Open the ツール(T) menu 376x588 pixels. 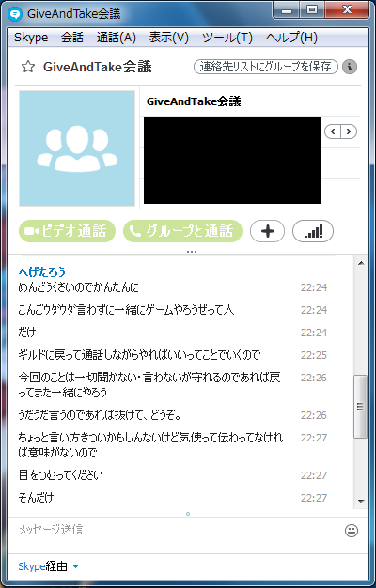(227, 38)
